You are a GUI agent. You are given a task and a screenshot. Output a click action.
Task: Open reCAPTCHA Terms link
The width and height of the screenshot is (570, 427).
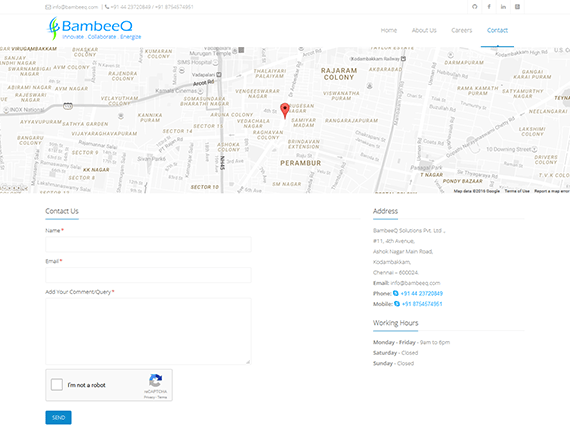[162, 397]
